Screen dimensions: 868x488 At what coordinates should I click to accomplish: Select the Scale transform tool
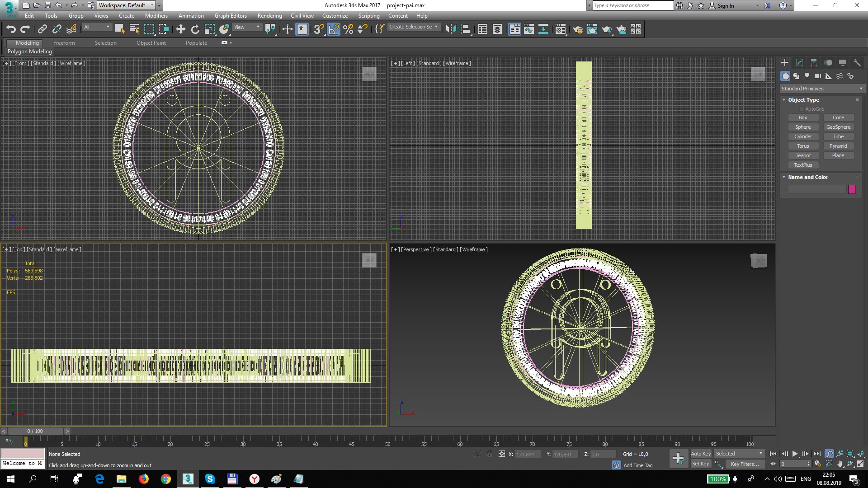[x=210, y=29]
